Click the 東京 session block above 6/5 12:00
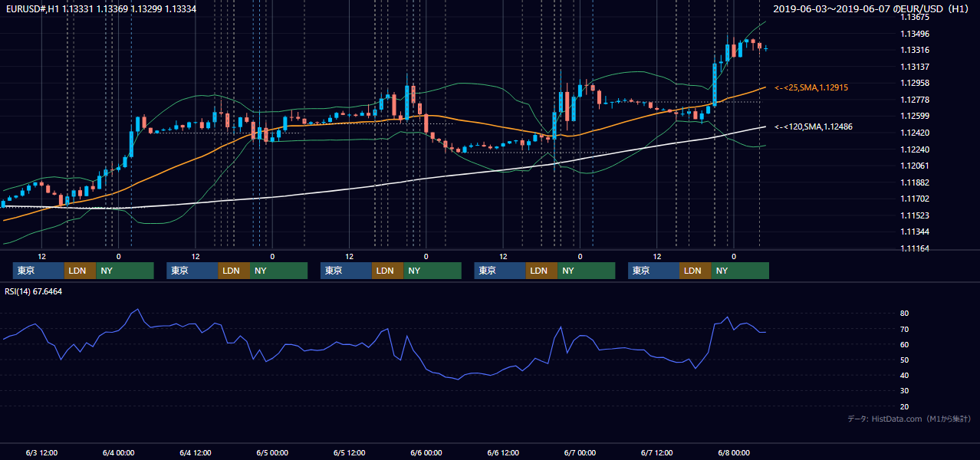Viewport: 980px width, 460px height. tap(346, 271)
